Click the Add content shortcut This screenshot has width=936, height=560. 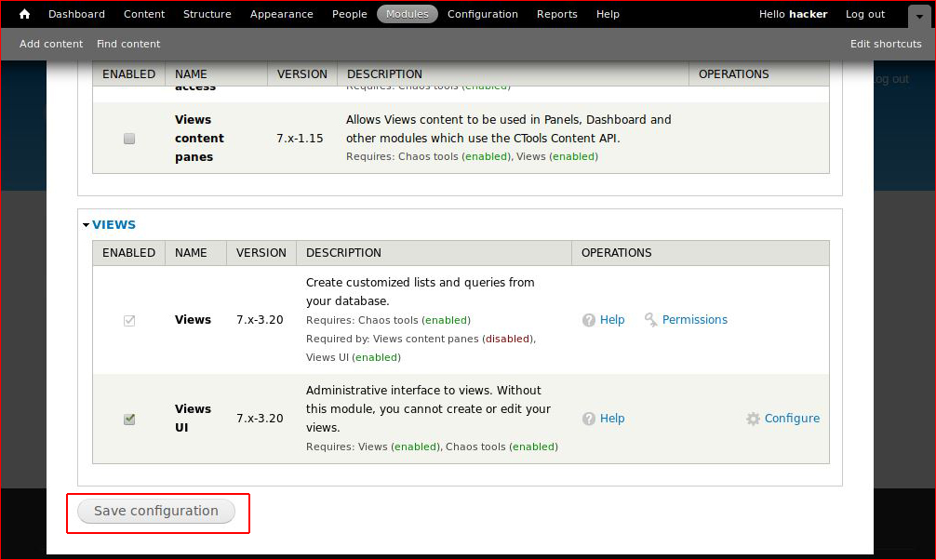tap(51, 44)
